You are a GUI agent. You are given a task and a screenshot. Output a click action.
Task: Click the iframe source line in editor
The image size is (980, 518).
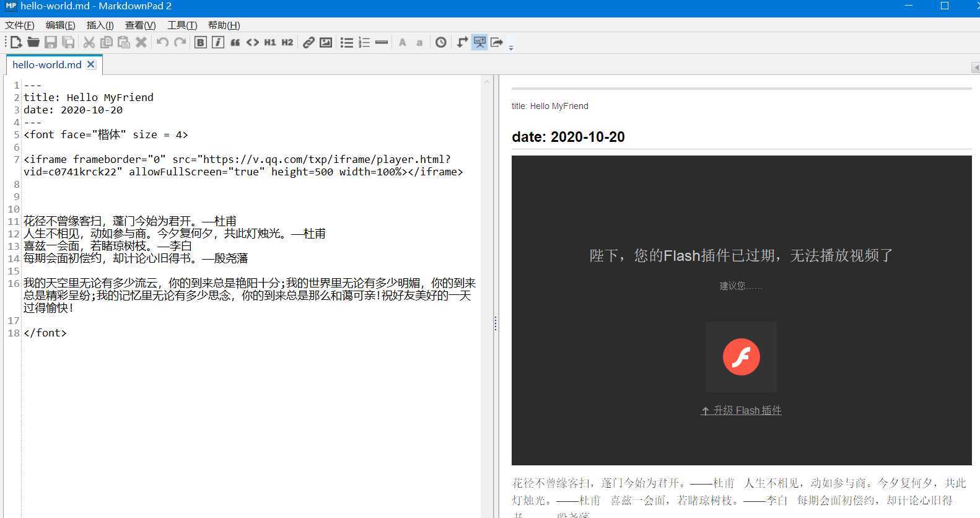(243, 165)
